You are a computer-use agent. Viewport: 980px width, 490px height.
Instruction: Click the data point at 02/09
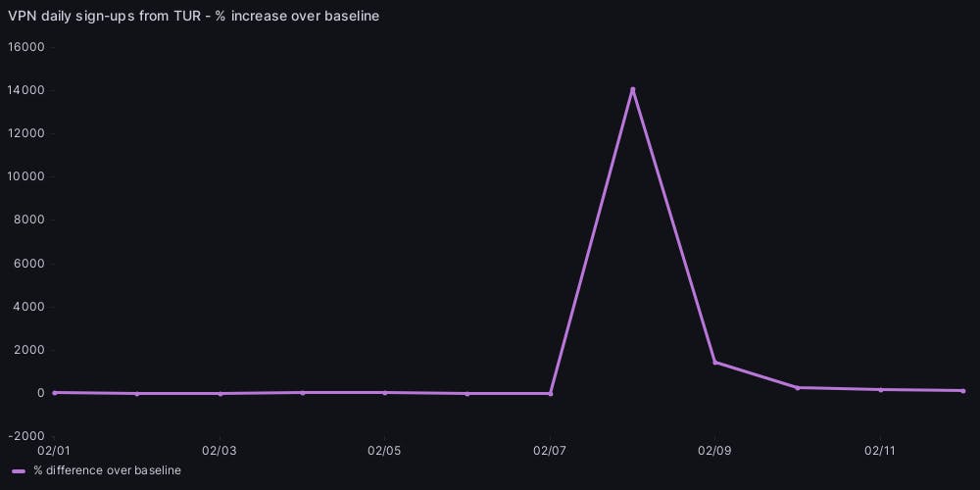[x=715, y=362]
